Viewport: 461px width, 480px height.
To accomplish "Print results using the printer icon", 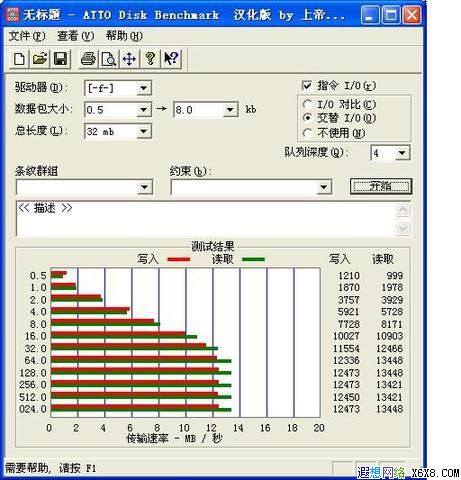I will pos(88,59).
